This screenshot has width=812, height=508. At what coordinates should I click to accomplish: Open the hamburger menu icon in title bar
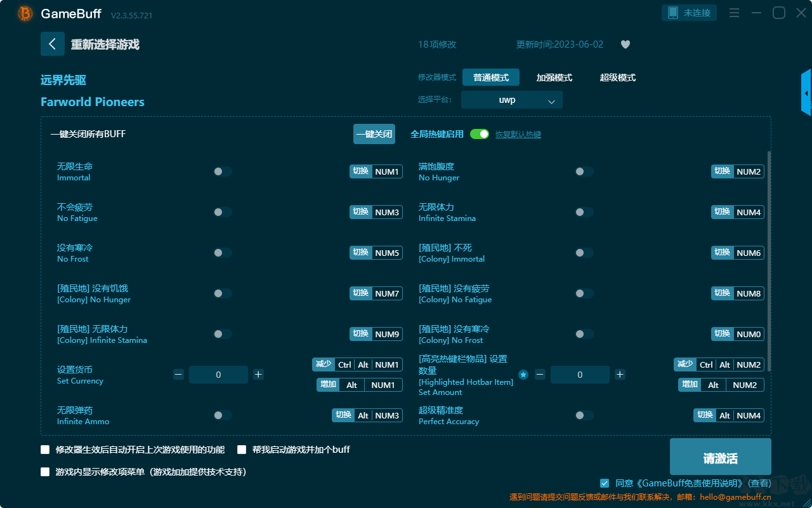734,13
